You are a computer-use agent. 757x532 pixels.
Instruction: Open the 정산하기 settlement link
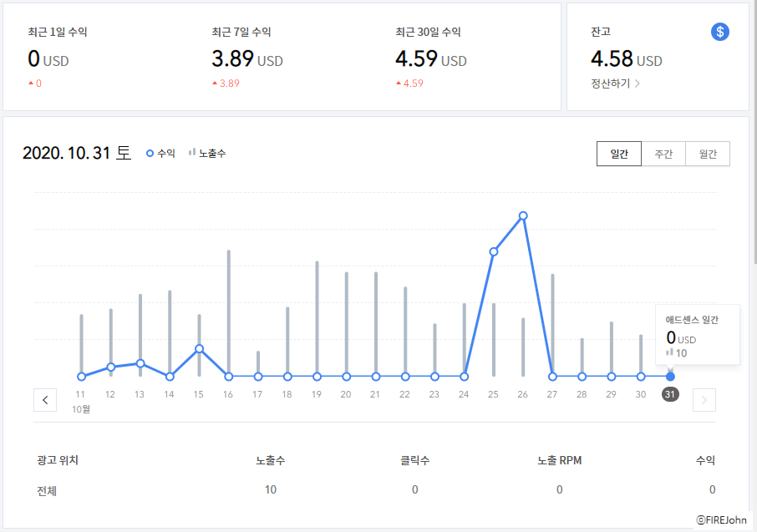coord(616,84)
